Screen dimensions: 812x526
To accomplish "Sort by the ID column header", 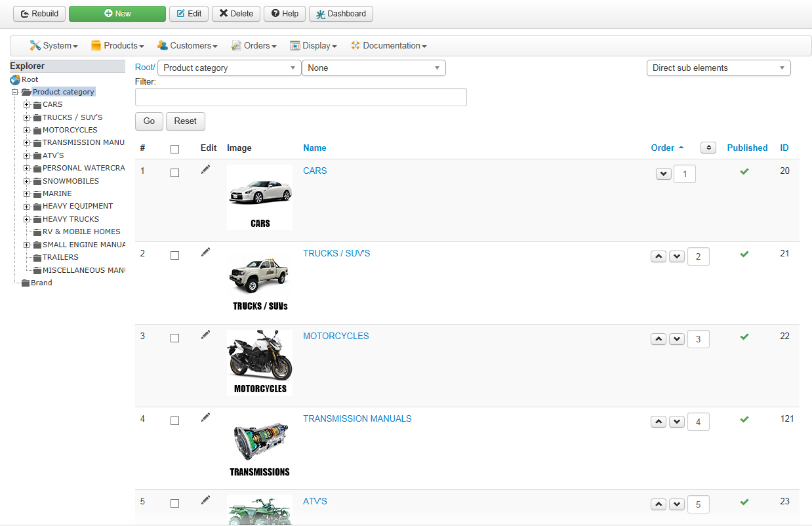I will pyautogui.click(x=784, y=148).
